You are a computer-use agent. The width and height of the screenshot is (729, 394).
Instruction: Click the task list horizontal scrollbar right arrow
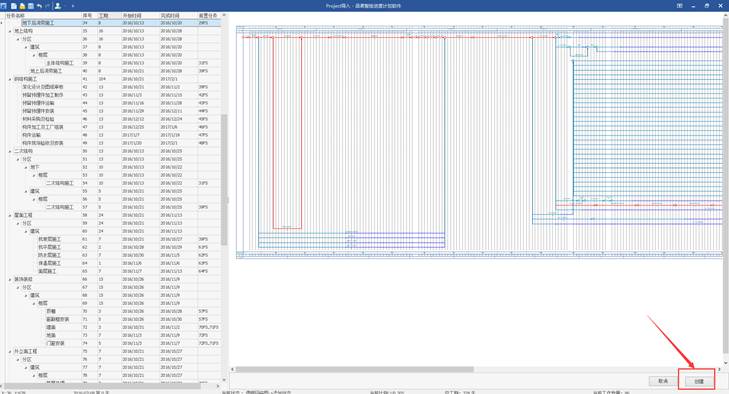coord(218,386)
